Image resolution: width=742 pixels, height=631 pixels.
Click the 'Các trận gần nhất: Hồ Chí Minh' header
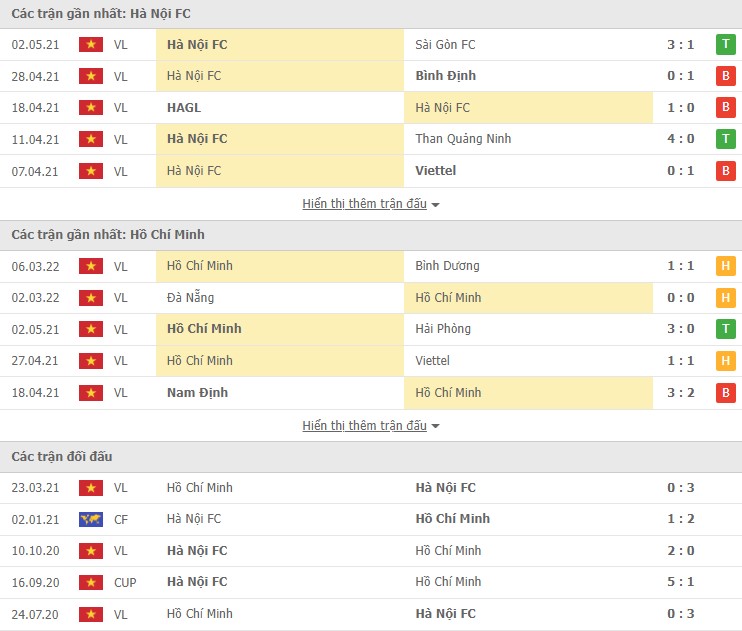tap(108, 235)
